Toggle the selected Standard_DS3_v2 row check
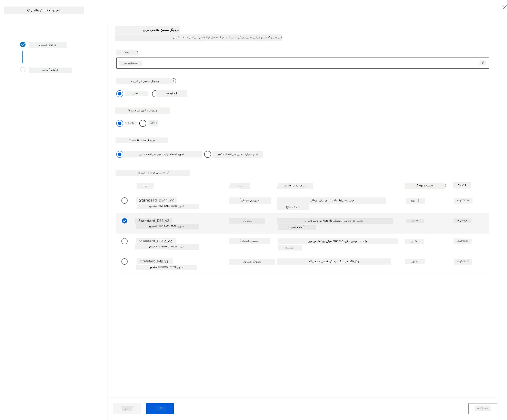 click(125, 221)
